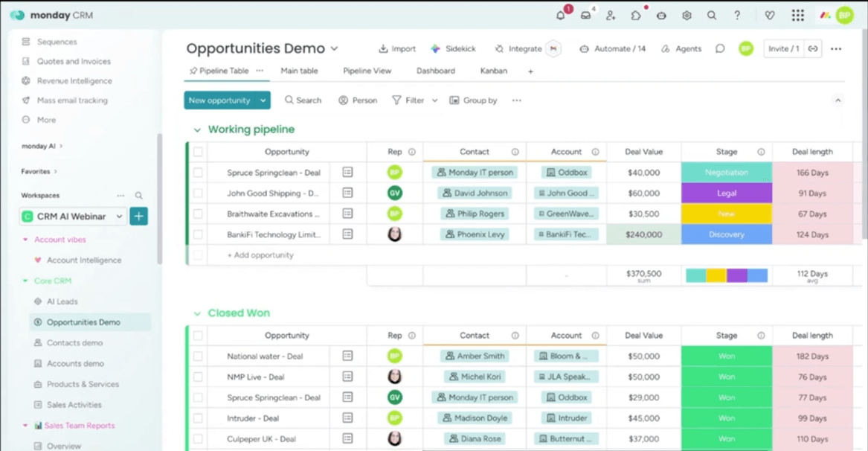The width and height of the screenshot is (868, 451).
Task: Open the Filter dropdown arrow
Action: 435,100
